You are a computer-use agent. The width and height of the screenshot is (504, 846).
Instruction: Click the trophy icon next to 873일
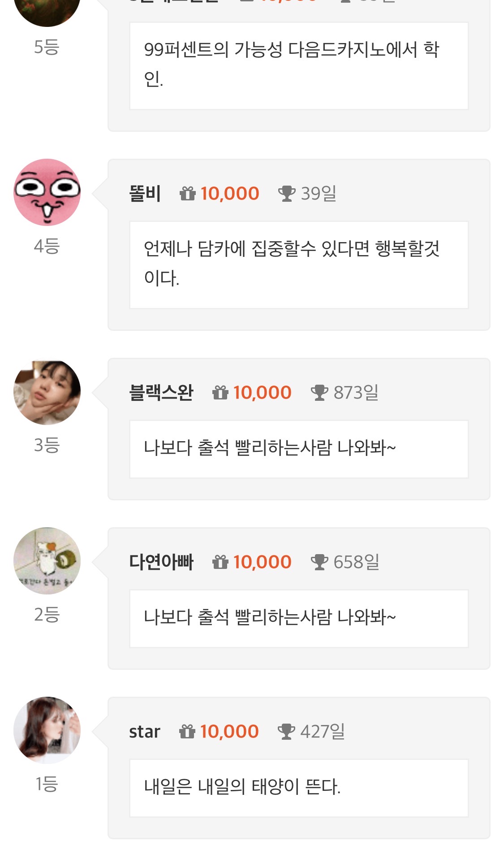click(319, 393)
